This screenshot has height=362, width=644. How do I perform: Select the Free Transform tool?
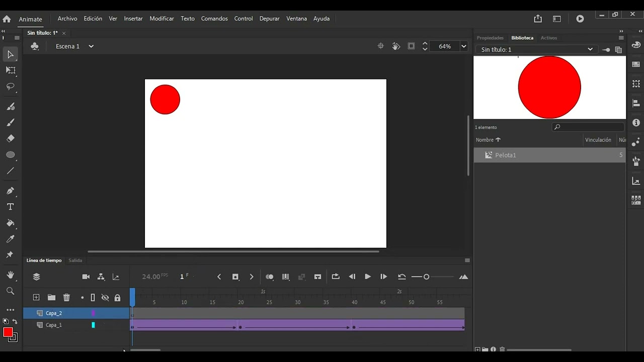click(x=11, y=70)
